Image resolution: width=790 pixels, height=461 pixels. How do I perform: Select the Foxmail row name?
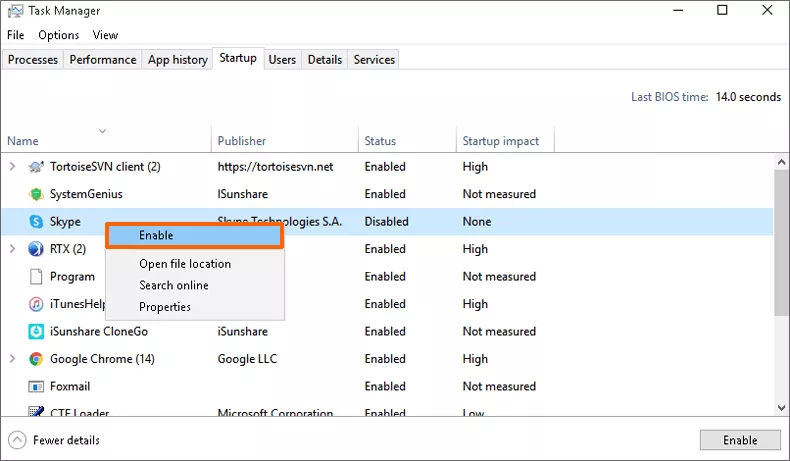70,386
